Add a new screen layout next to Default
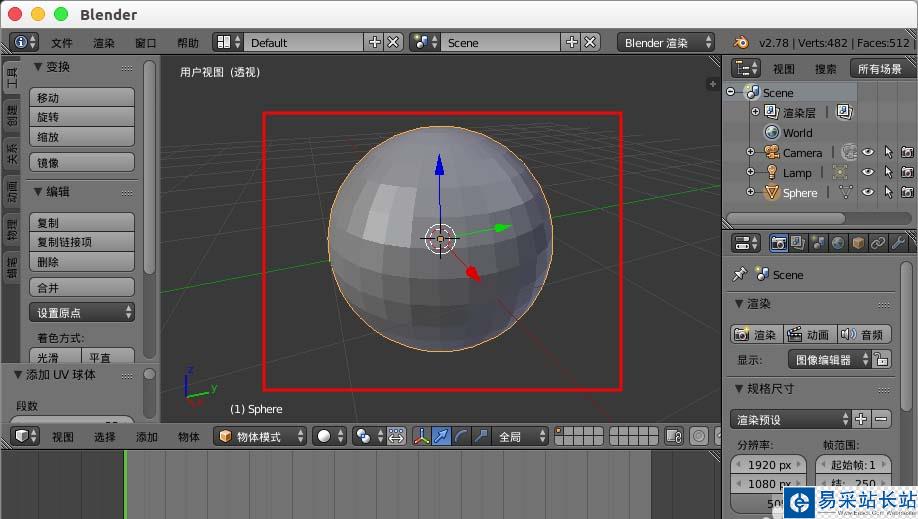Viewport: 918px width, 519px height. [x=374, y=42]
